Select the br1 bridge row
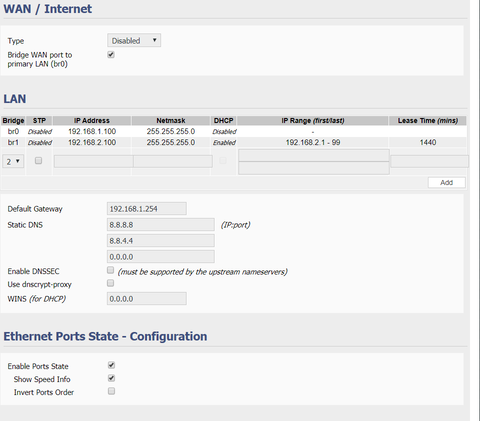Viewport: 480px width, 421px height. tap(234, 142)
